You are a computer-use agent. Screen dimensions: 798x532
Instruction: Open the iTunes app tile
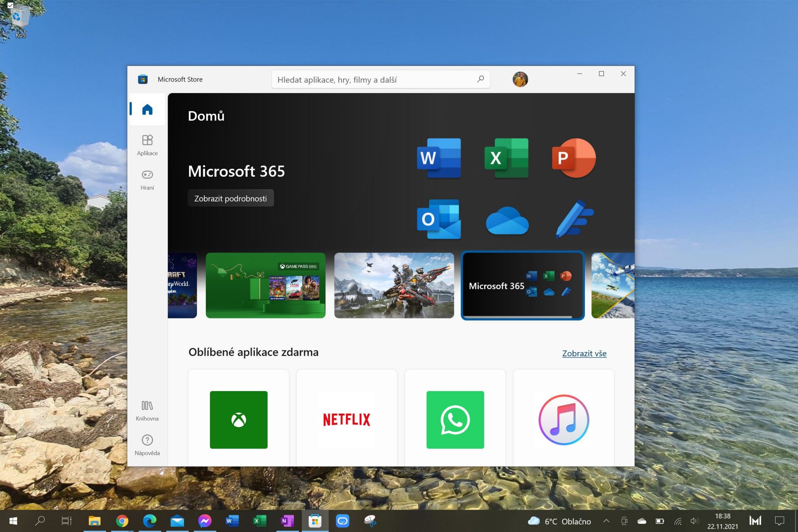(564, 418)
